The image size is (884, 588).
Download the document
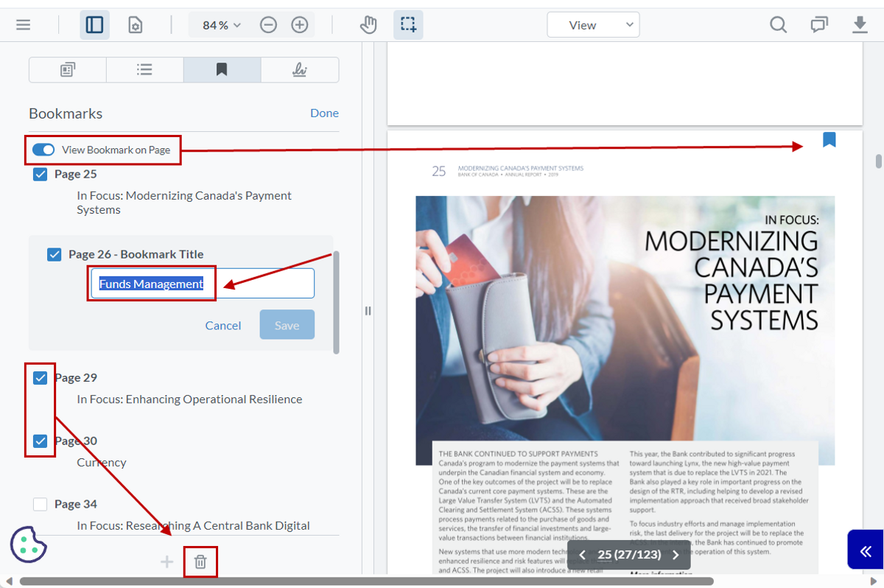pos(859,24)
